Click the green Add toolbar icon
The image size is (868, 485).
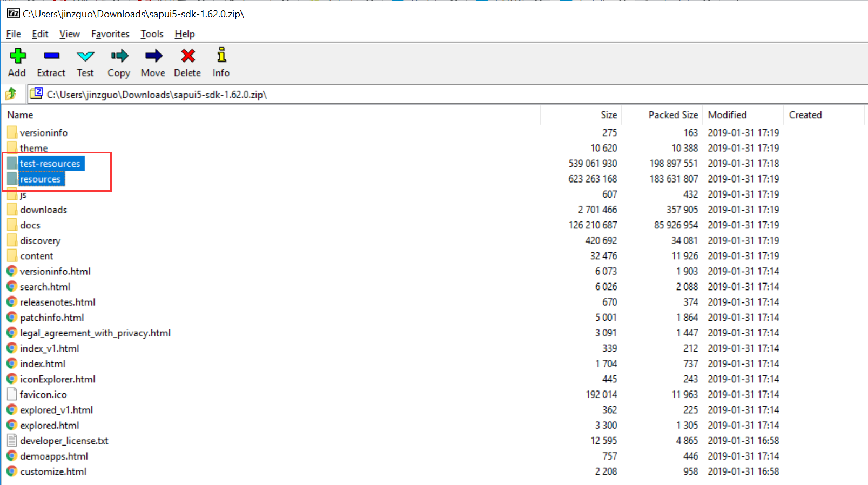coord(17,56)
